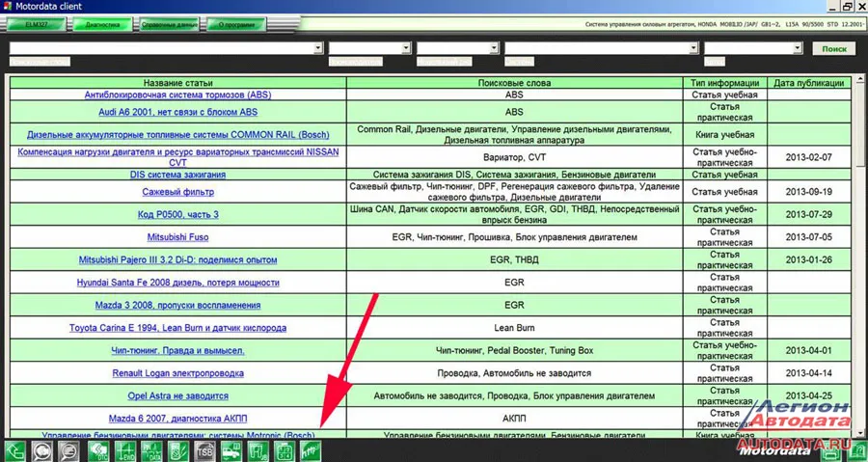Switch to the Диагностика tab
The height and width of the screenshot is (462, 868).
click(102, 25)
